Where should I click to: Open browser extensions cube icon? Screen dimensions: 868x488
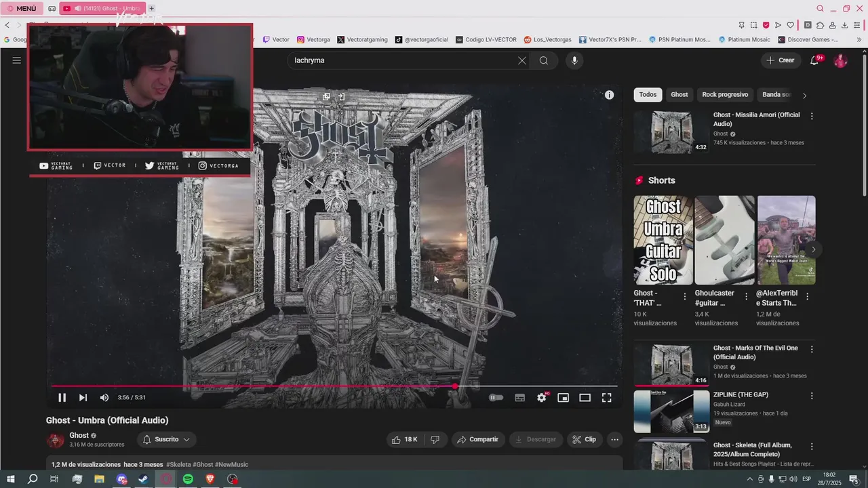click(820, 25)
